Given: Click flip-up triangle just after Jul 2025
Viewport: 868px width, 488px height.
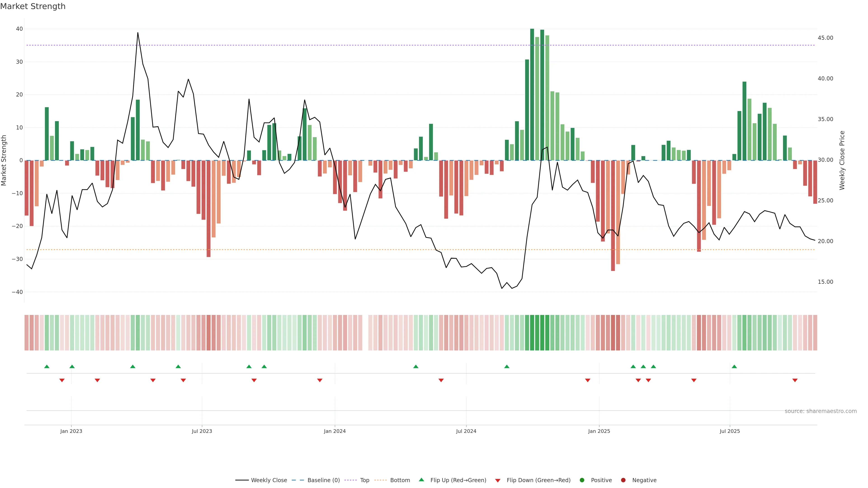Looking at the screenshot, I should click(x=734, y=366).
